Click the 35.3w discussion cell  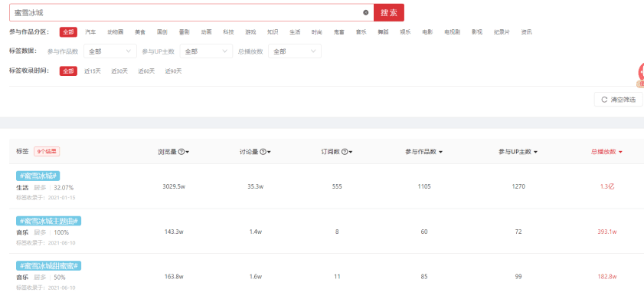pyautogui.click(x=256, y=186)
